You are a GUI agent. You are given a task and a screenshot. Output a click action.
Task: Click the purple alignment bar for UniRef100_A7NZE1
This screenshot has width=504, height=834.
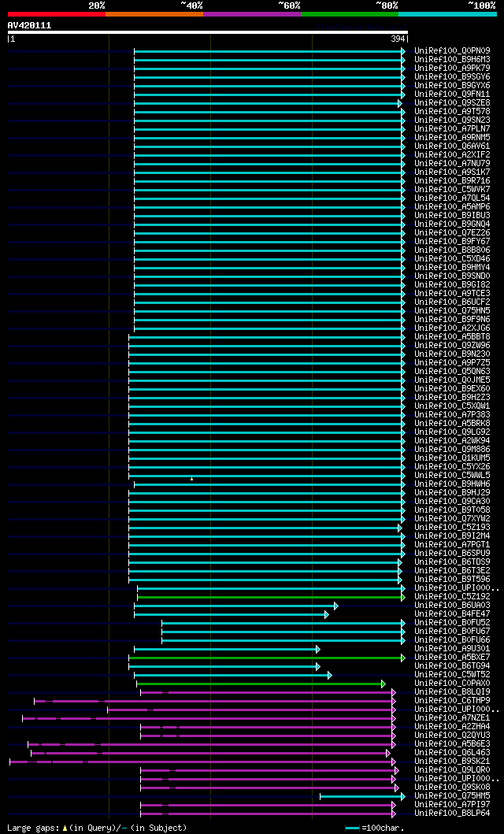[209, 718]
